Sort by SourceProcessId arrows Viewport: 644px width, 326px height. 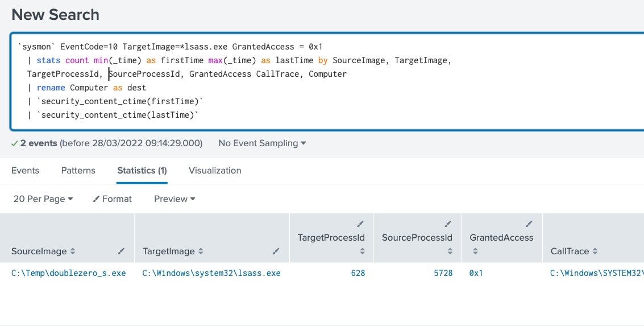(450, 251)
